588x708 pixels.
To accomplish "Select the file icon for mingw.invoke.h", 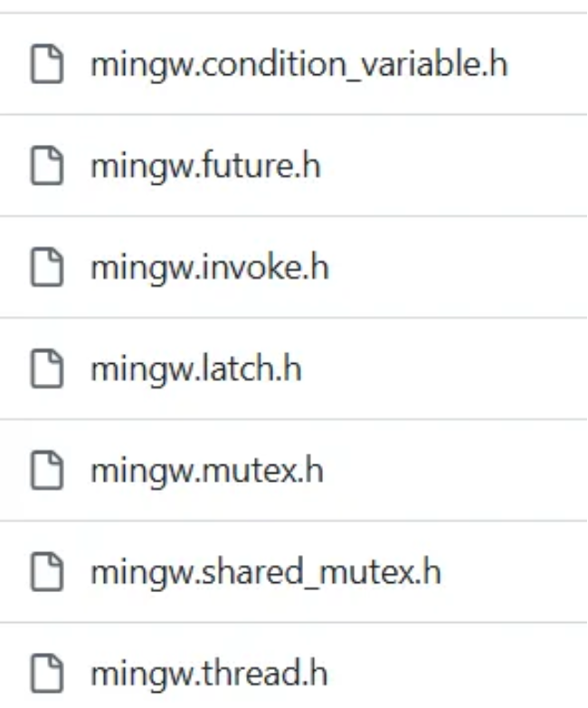I will (x=47, y=267).
